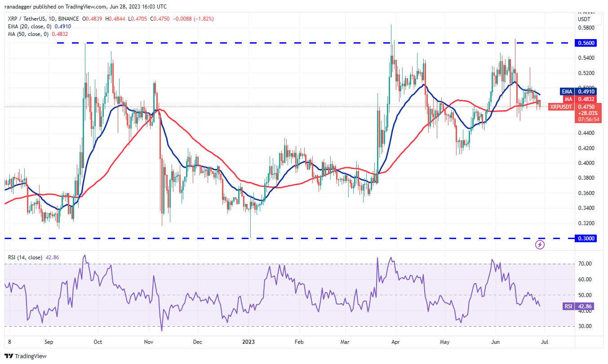Screen dimensions: 608x364
Task: Click the blue 0.3000 price level label
Action: (586, 239)
